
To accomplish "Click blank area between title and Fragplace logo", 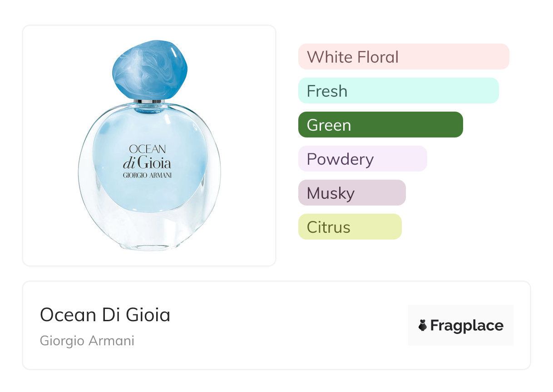I will 291,325.
